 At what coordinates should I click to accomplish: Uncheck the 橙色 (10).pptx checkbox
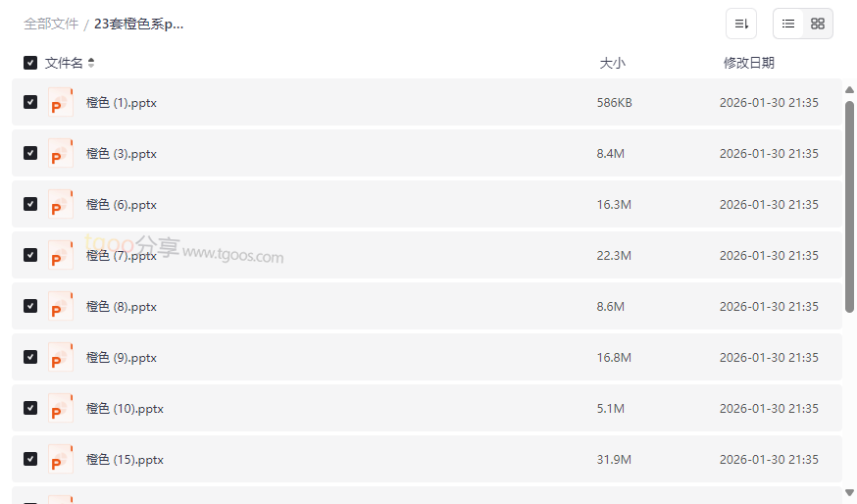[x=30, y=408]
